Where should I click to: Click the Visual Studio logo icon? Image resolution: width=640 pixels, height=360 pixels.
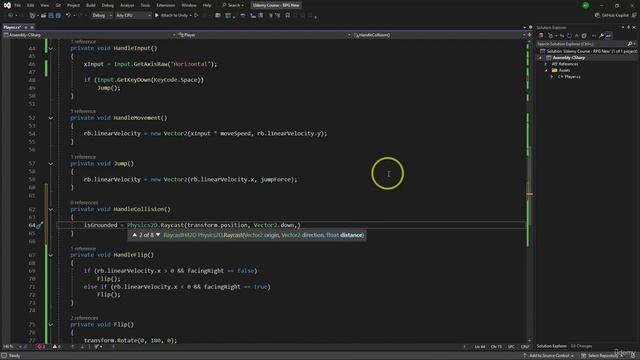point(7,5)
